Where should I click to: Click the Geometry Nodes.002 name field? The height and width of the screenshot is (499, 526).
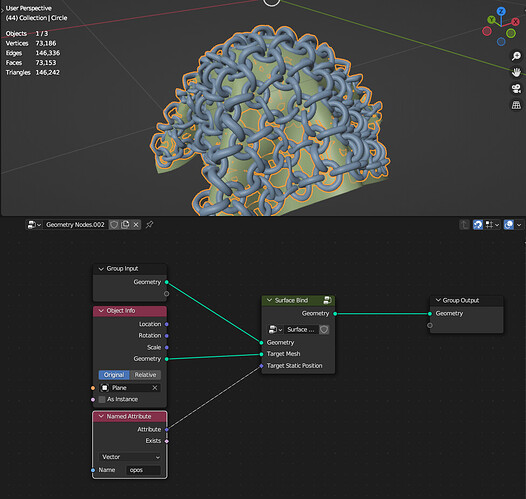75,225
